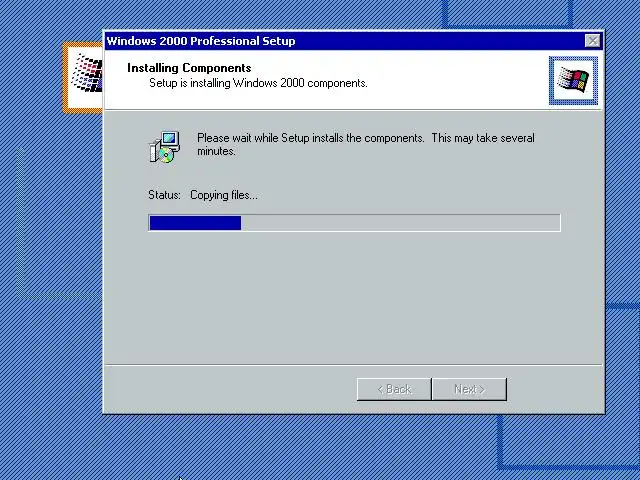The height and width of the screenshot is (480, 640).
Task: Click the 'Copying files...' status text
Action: point(224,195)
